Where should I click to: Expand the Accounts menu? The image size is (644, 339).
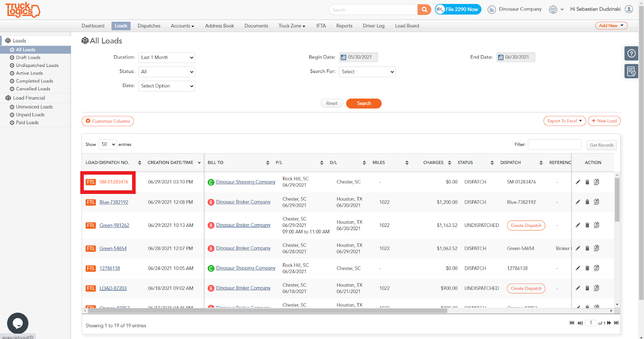(x=182, y=26)
